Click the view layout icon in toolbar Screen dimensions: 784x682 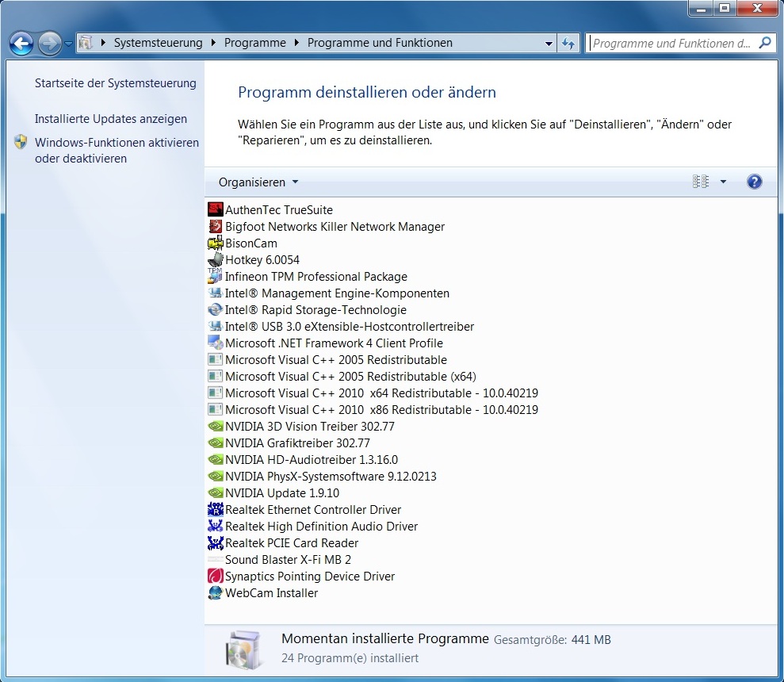(701, 181)
